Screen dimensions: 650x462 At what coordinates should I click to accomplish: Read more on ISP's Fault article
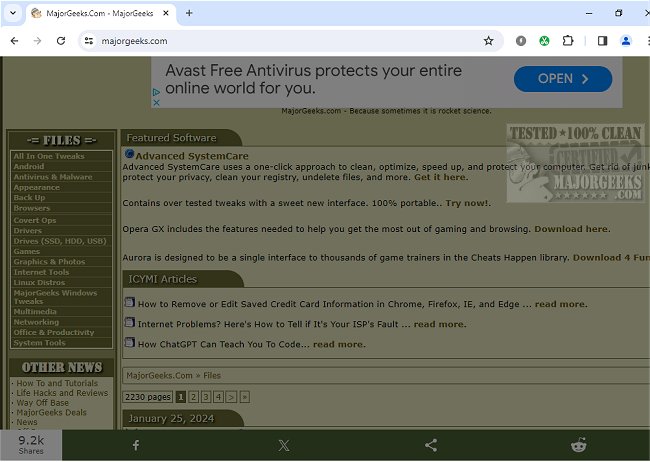coord(439,324)
